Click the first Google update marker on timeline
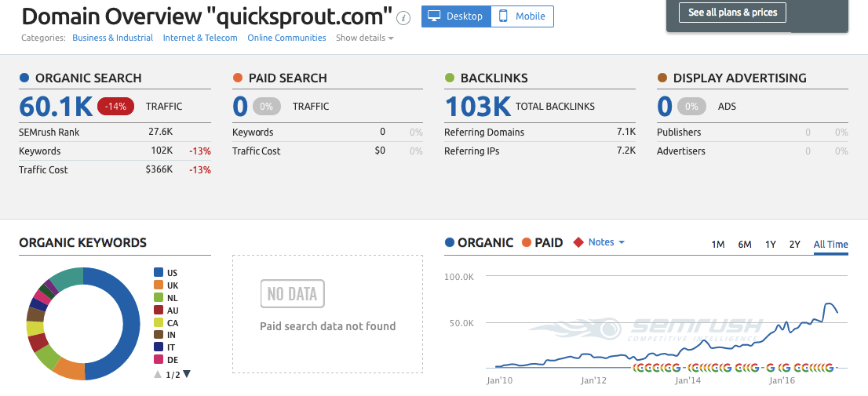 tap(636, 367)
